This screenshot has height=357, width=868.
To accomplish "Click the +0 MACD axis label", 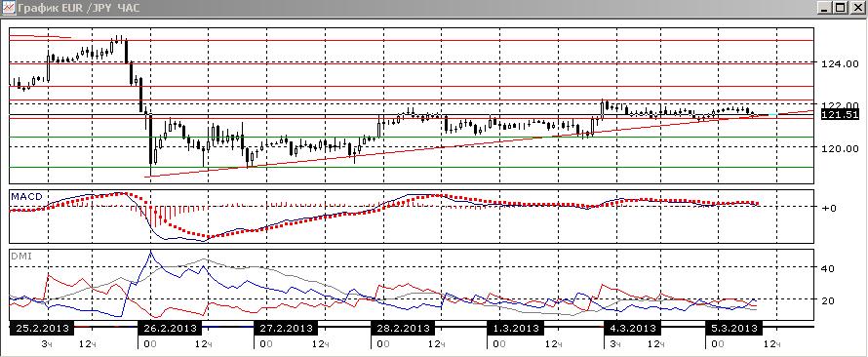I will (828, 208).
